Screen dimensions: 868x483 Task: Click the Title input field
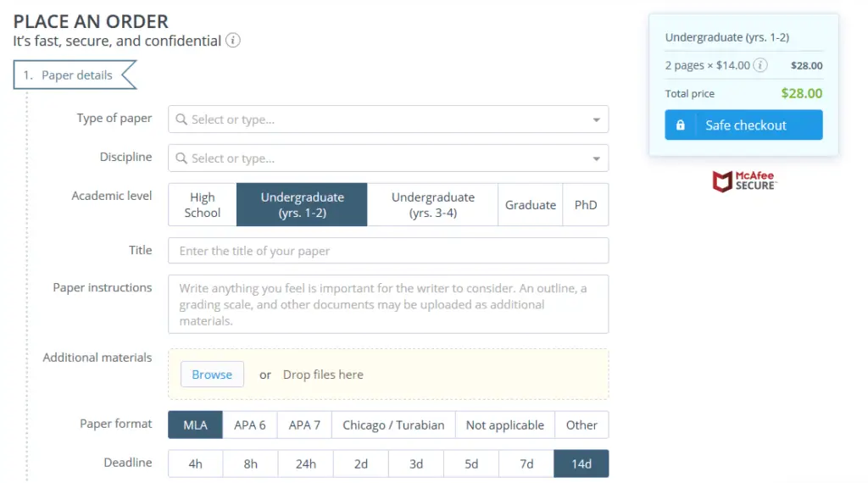[388, 251]
